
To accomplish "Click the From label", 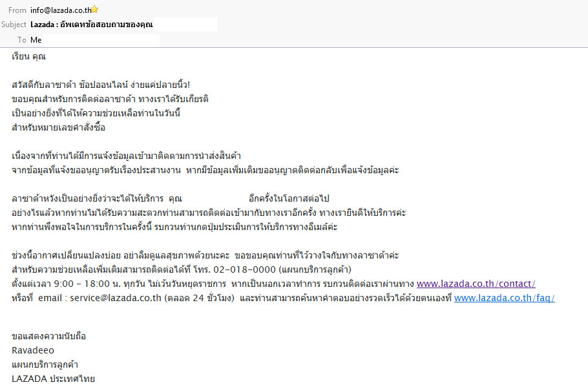I will (17, 10).
